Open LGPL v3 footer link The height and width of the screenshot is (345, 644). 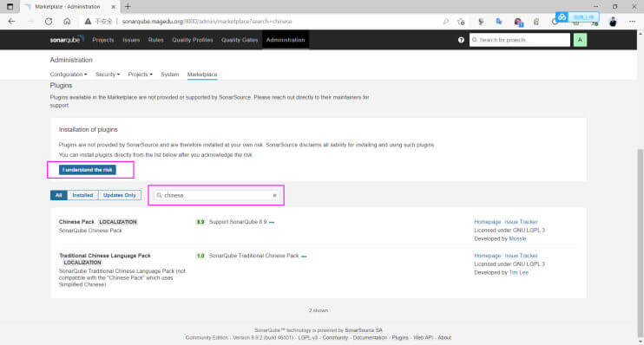pos(307,337)
